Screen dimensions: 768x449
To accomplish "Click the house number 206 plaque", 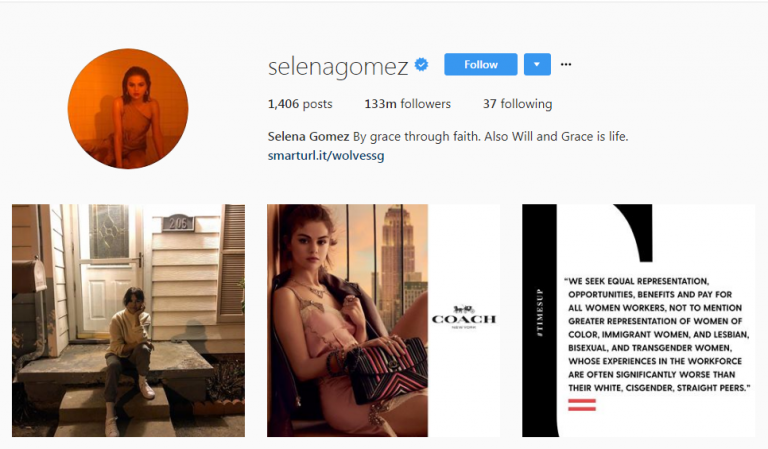I will (178, 223).
